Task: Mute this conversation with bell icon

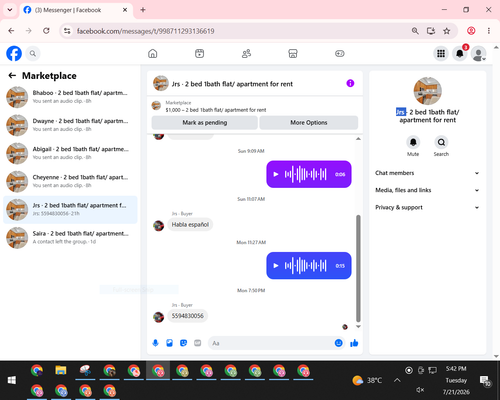Action: (413, 142)
